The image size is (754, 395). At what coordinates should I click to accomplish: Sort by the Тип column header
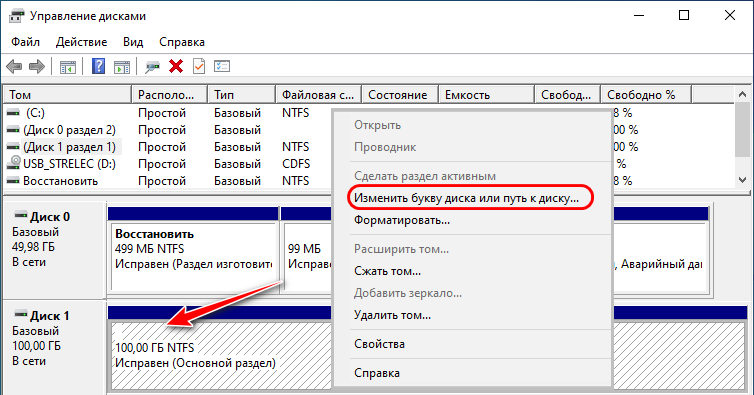coord(241,95)
